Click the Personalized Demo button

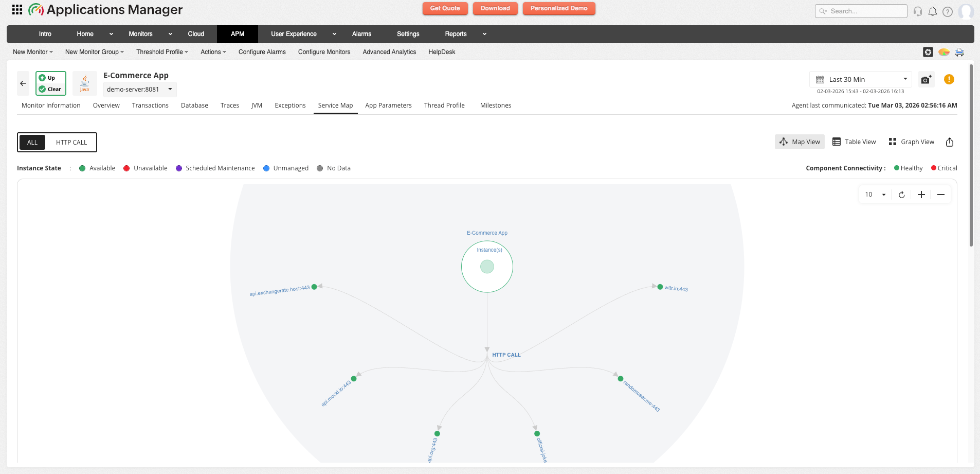[x=559, y=8]
